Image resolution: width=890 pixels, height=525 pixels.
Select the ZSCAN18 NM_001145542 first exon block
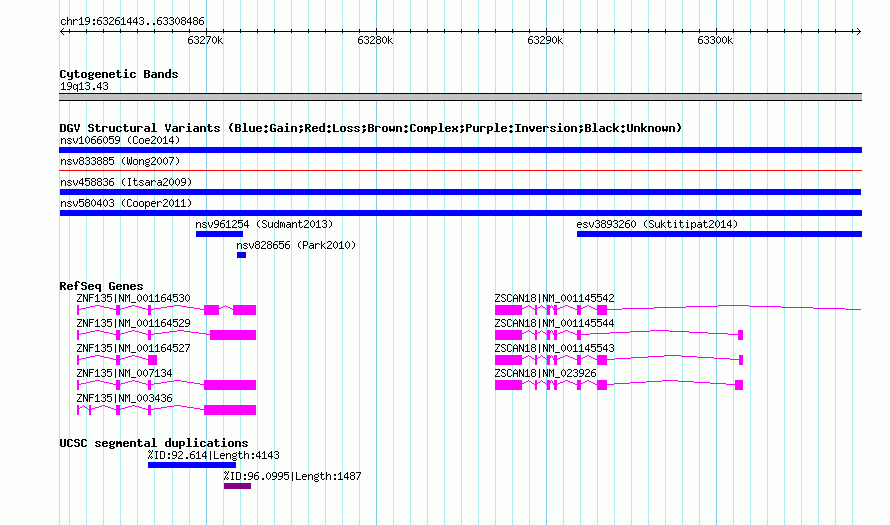click(508, 310)
